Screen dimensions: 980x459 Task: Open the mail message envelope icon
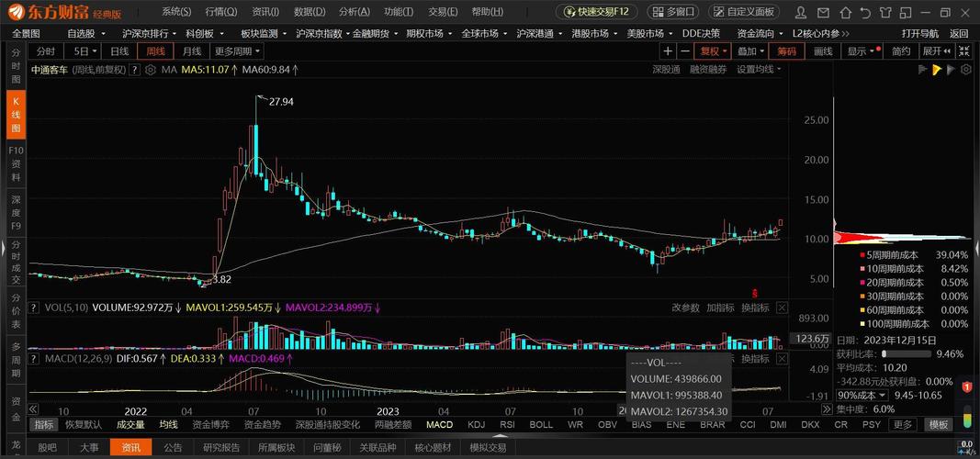pyautogui.click(x=823, y=12)
